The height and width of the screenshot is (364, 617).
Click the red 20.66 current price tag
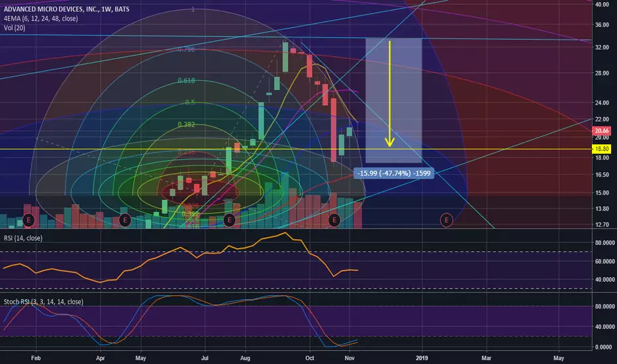coord(602,130)
